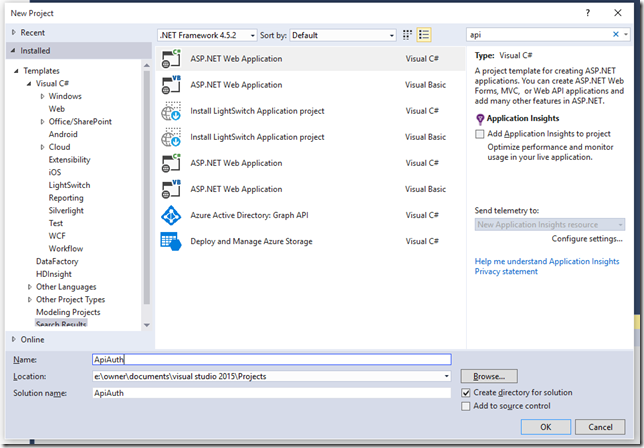Expand the Recent section
Viewport: 644px width, 448px height.
pos(14,32)
